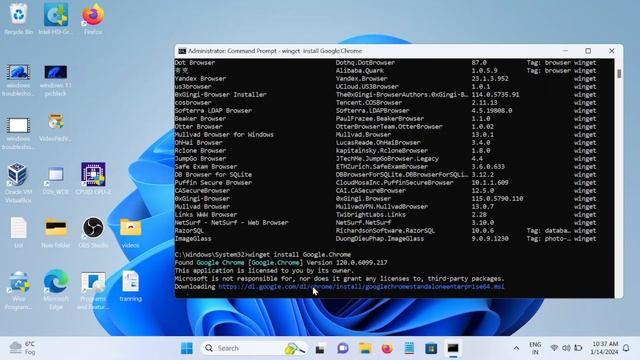The width and height of the screenshot is (640, 360).
Task: Open Task View from the taskbar
Action: click(320, 348)
